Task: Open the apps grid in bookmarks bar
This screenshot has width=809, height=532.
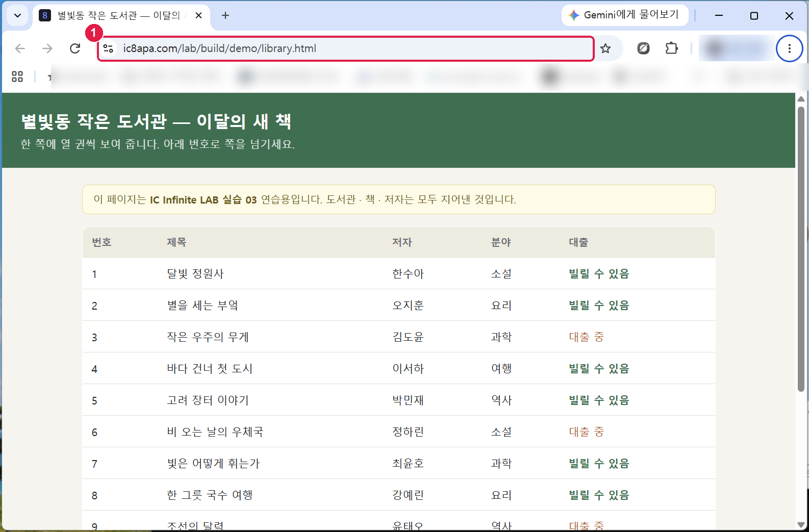Action: tap(17, 77)
